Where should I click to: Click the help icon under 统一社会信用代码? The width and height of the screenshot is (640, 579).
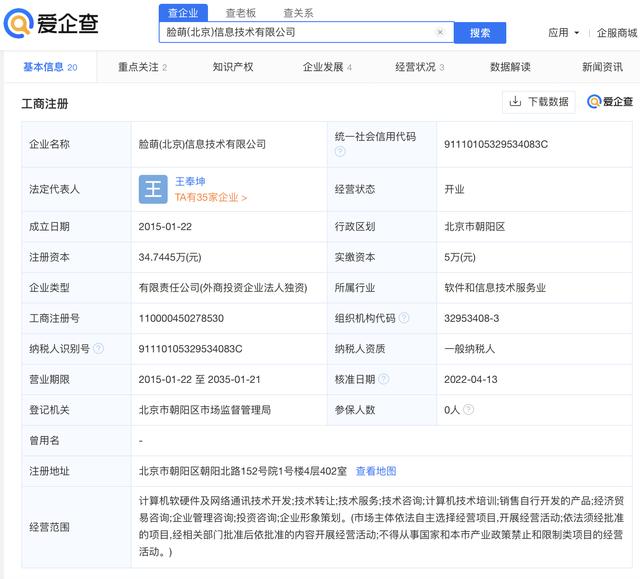(x=340, y=152)
